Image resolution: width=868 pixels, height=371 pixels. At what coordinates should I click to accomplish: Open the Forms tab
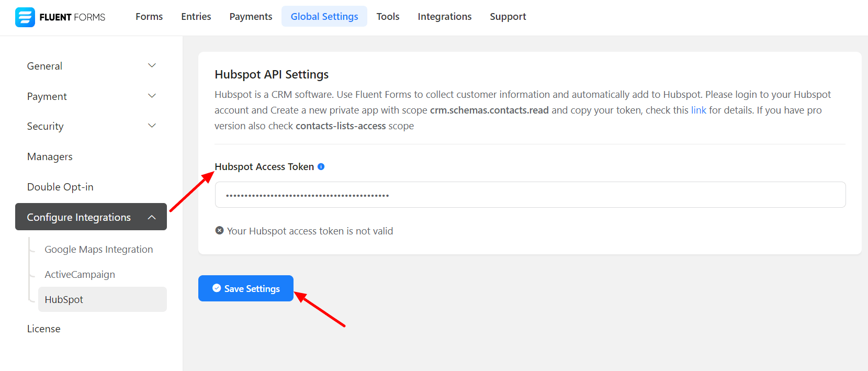[149, 17]
